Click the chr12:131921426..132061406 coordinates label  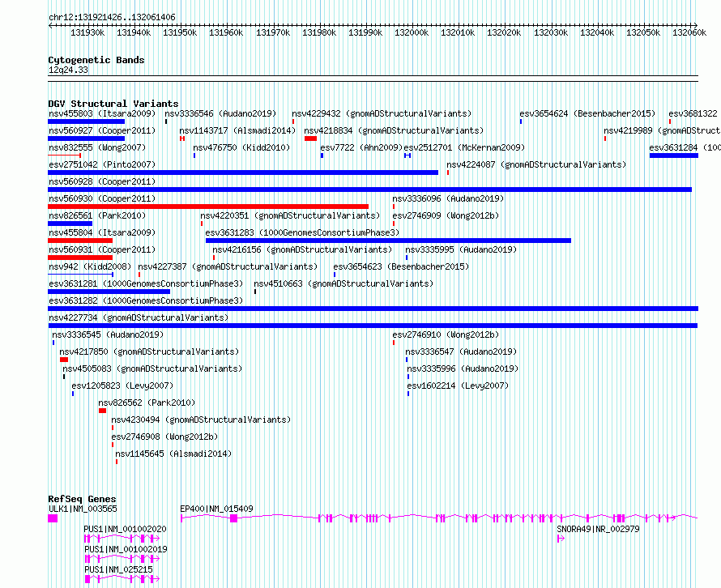pyautogui.click(x=112, y=18)
